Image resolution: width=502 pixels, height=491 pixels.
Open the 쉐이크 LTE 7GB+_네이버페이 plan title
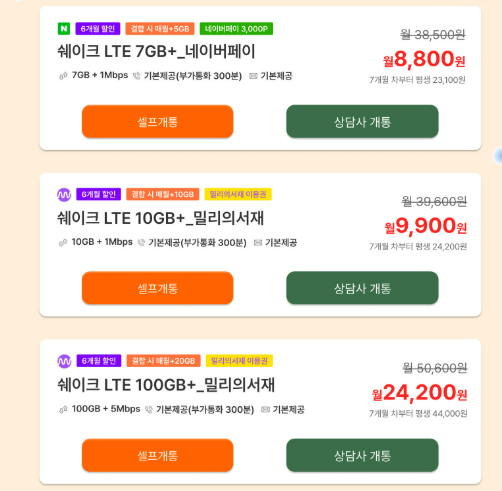156,52
